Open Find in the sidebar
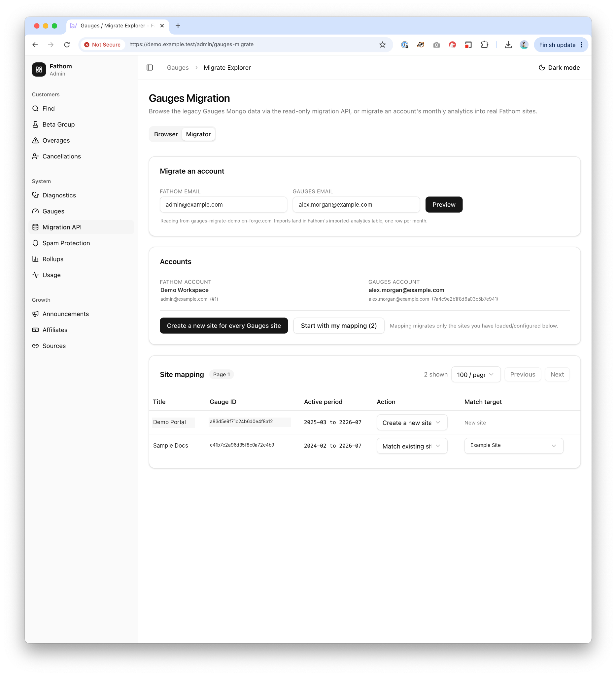This screenshot has width=616, height=676. (x=82, y=108)
